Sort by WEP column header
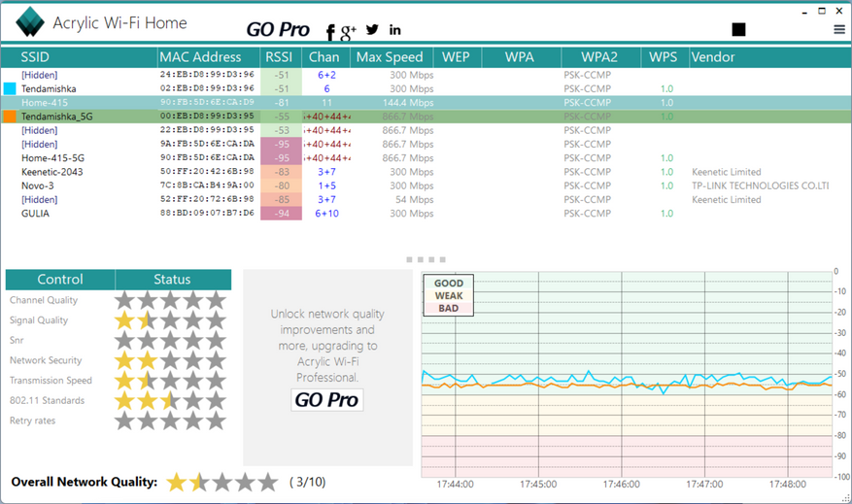852x504 pixels. (458, 57)
